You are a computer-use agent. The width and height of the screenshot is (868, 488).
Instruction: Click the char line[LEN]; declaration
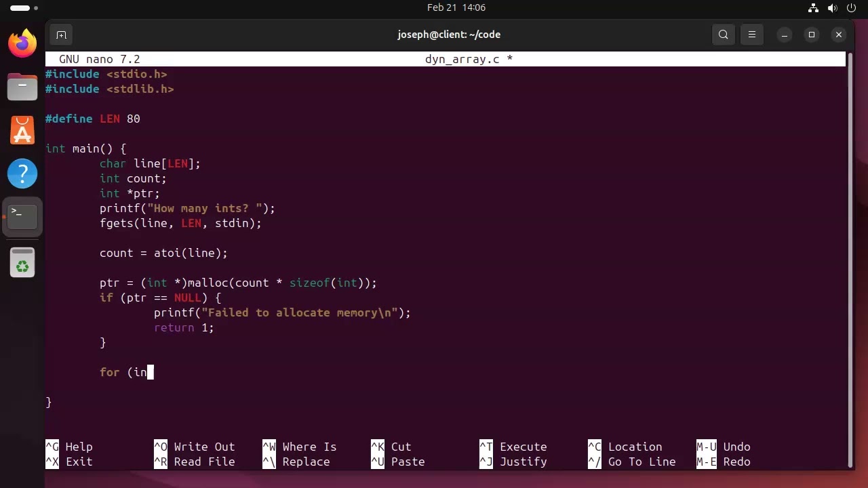point(151,163)
